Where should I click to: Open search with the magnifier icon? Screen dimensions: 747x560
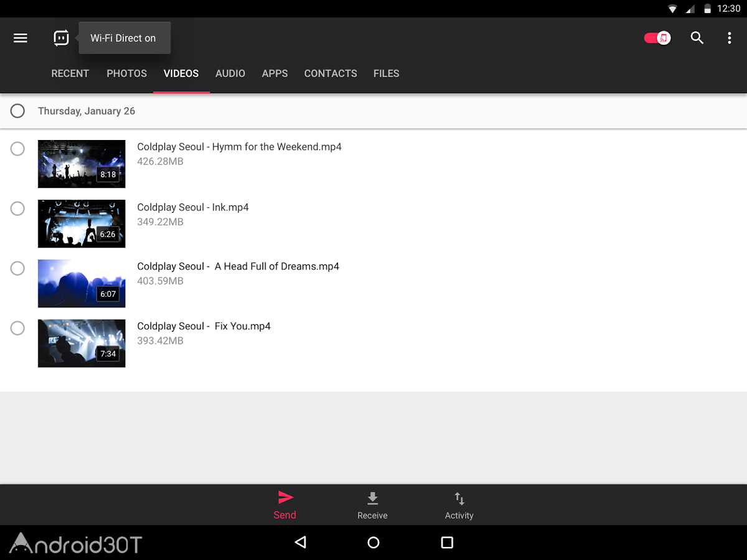tap(697, 38)
